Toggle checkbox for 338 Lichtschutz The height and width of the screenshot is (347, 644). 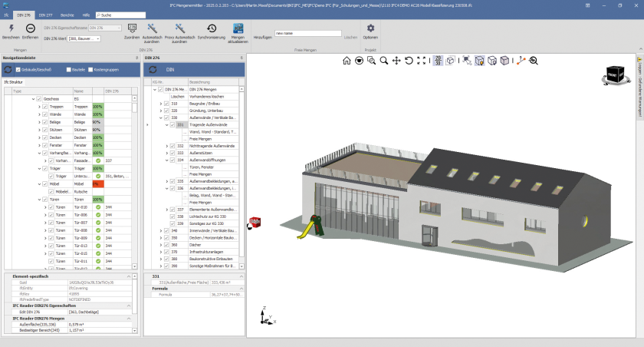[x=172, y=216]
